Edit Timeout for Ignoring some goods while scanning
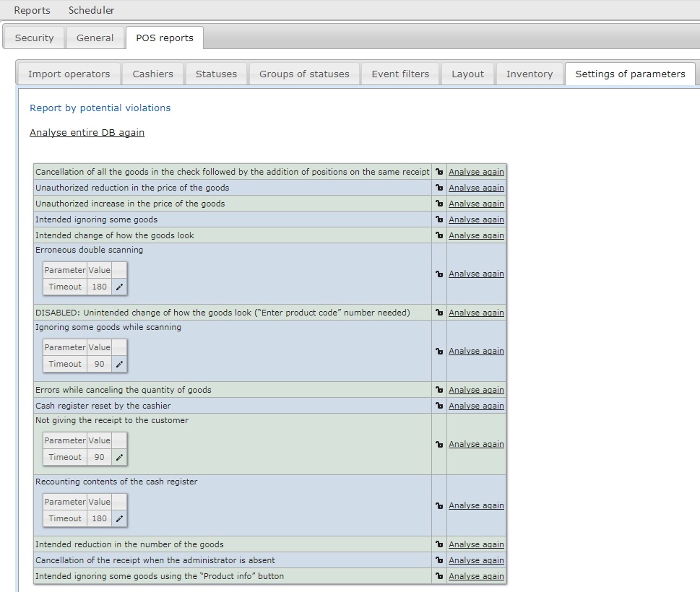700x592 pixels. click(119, 364)
